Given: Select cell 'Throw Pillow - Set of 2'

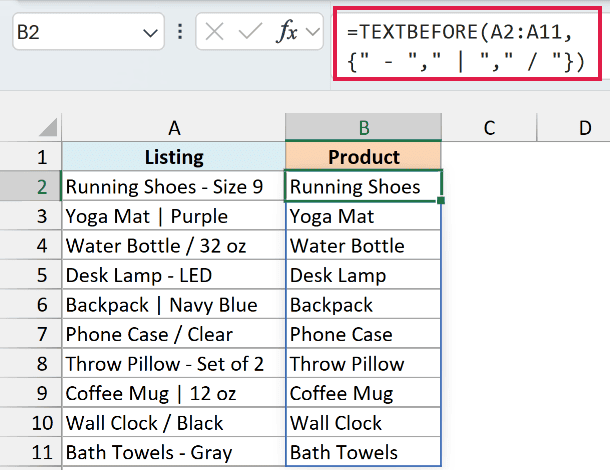Looking at the screenshot, I should point(174,363).
